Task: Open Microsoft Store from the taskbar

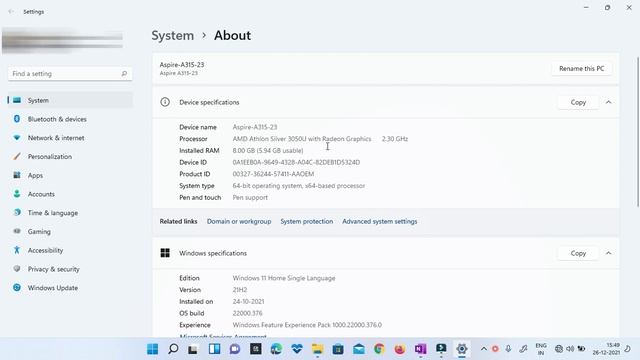Action: click(x=338, y=349)
